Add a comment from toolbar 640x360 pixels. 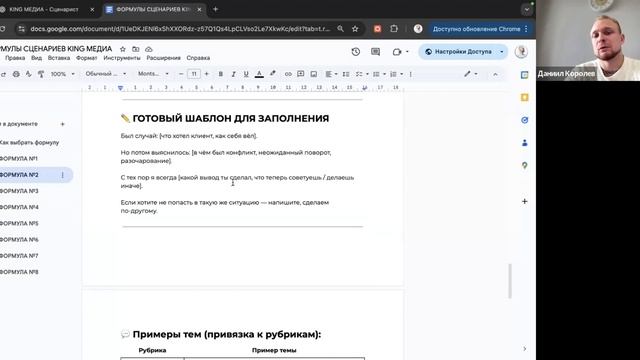click(300, 74)
